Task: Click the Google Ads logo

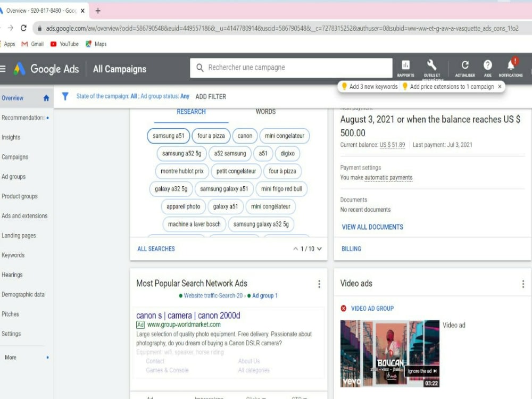Action: (46, 69)
